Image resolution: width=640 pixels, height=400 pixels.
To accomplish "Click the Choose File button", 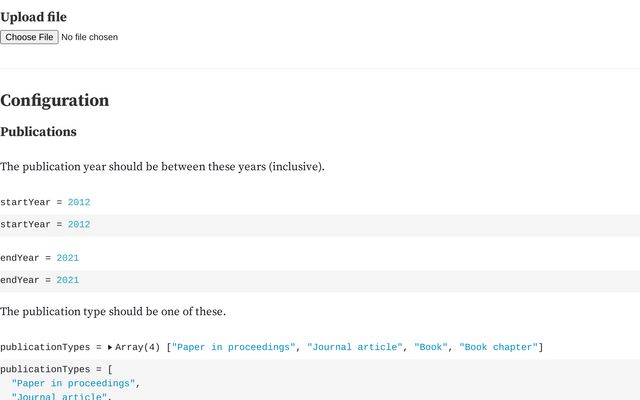I will coord(29,37).
